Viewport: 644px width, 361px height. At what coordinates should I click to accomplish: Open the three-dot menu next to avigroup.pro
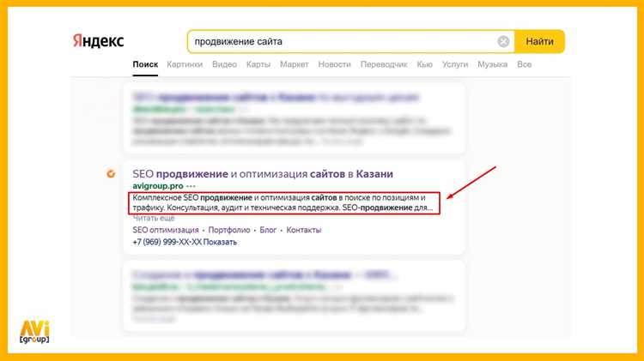tap(191, 186)
